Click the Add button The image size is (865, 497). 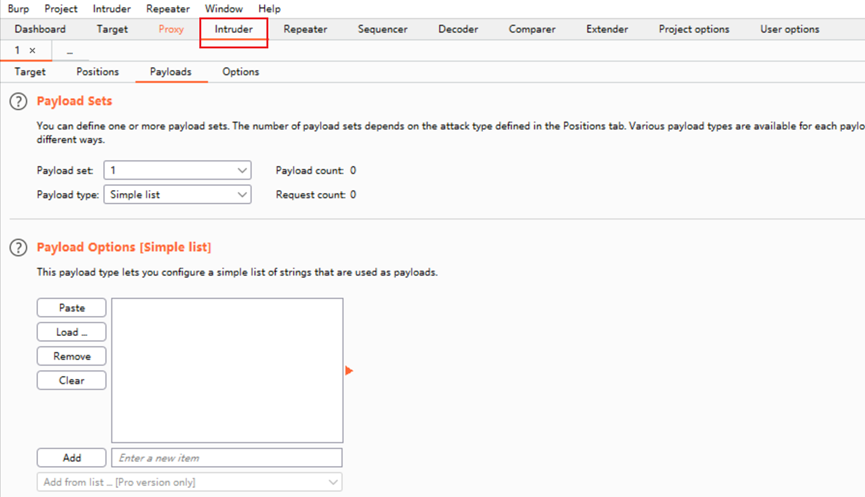72,458
